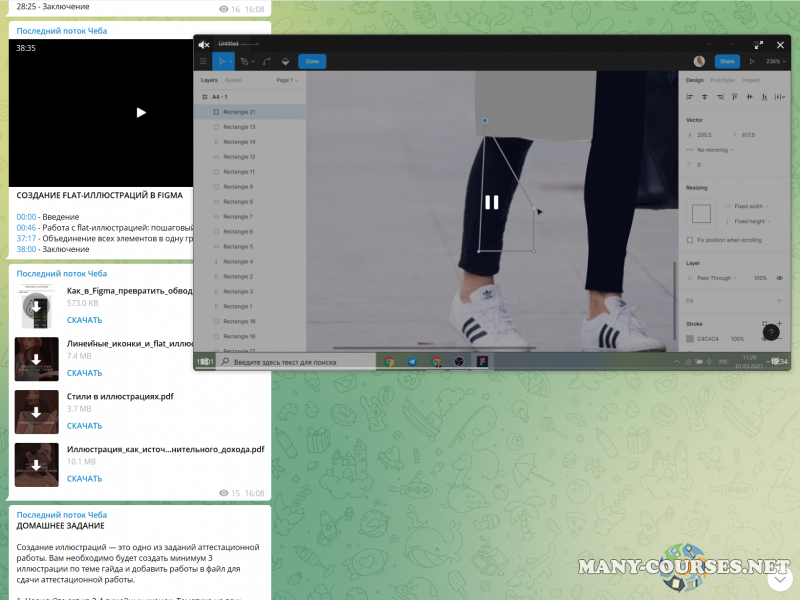Open the Figma hamburger menu
Image resolution: width=800 pixels, height=600 pixels.
(x=204, y=61)
